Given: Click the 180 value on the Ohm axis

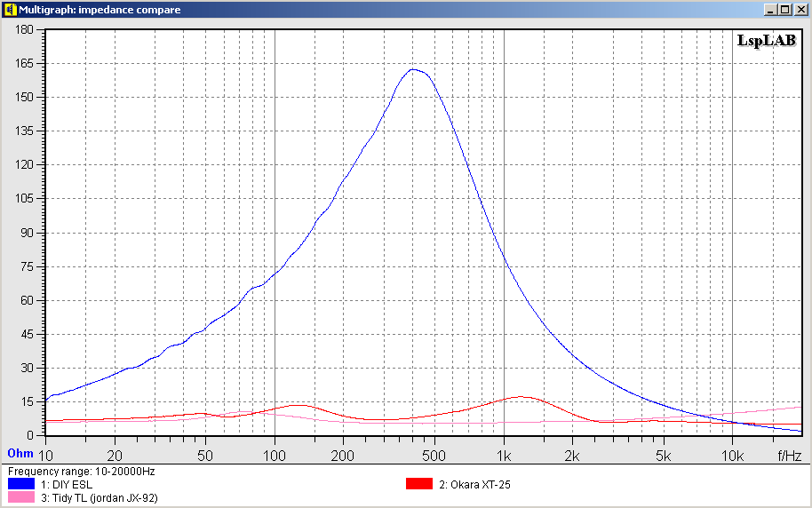Looking at the screenshot, I should point(24,29).
